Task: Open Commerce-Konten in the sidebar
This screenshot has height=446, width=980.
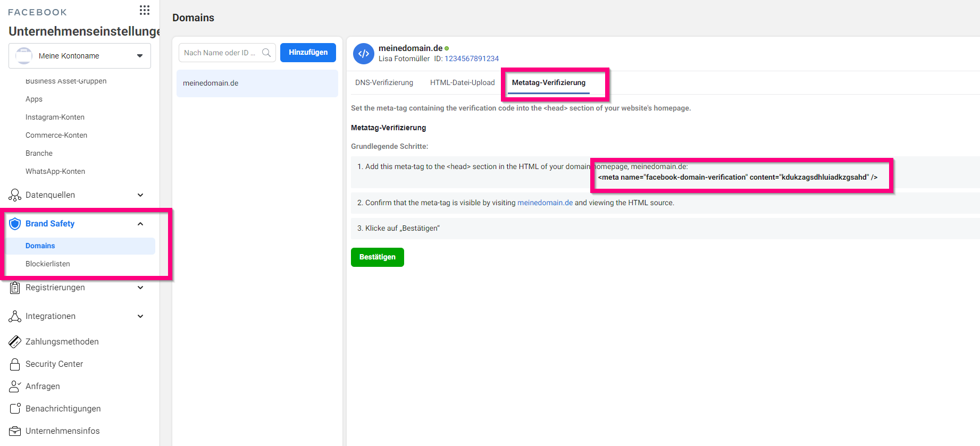Action: pyautogui.click(x=56, y=136)
